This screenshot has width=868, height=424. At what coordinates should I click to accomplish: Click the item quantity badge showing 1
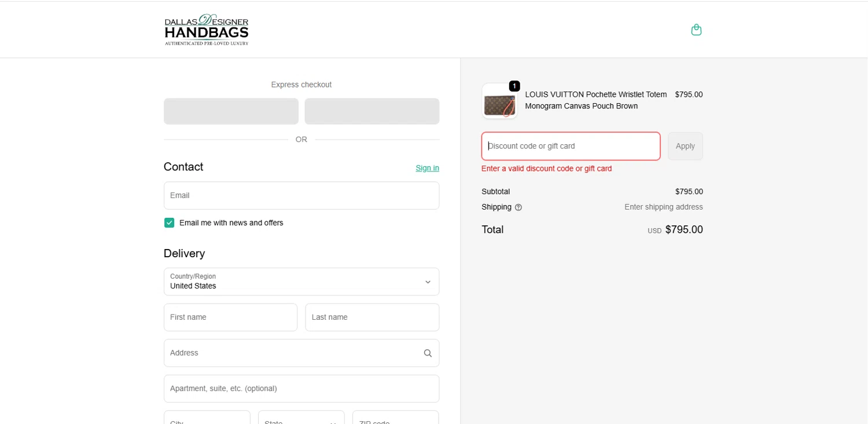(x=514, y=86)
